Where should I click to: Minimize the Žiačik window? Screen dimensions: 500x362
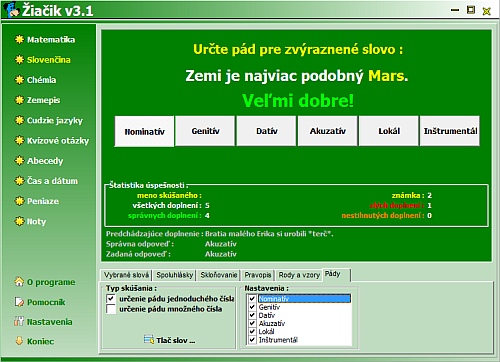pos(455,10)
